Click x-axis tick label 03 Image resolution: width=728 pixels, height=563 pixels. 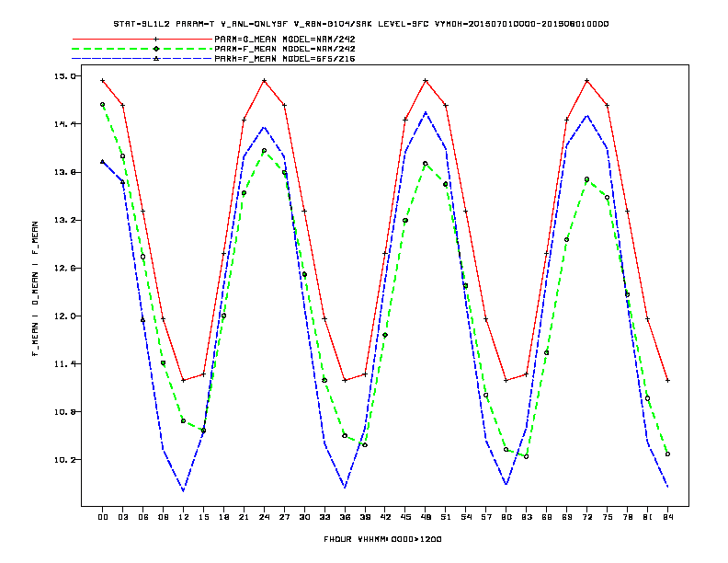click(x=122, y=517)
